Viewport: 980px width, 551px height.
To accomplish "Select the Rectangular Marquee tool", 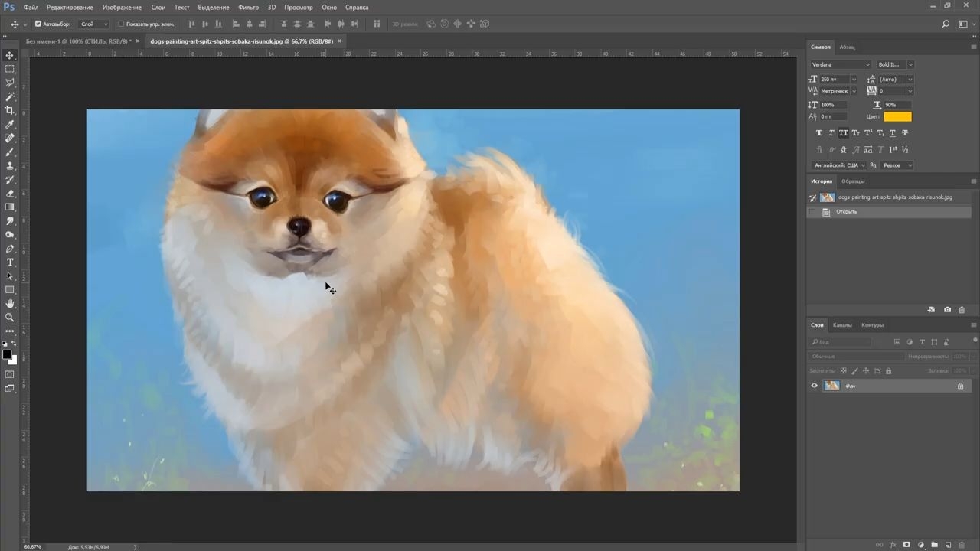I will [10, 69].
